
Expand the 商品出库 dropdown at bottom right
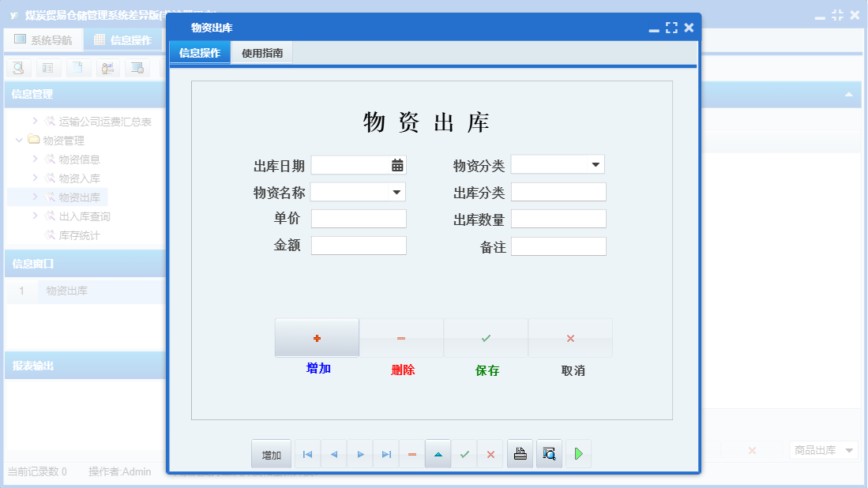[851, 450]
